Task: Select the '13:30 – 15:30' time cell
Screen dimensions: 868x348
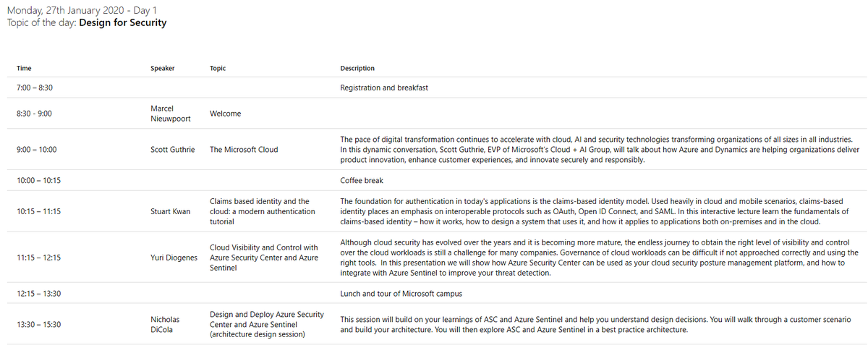Action: pyautogui.click(x=38, y=325)
